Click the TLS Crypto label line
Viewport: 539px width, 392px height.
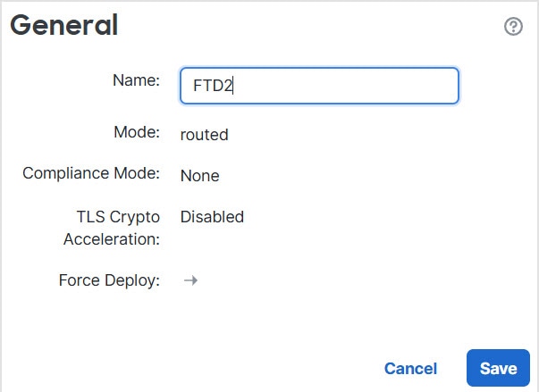118,216
